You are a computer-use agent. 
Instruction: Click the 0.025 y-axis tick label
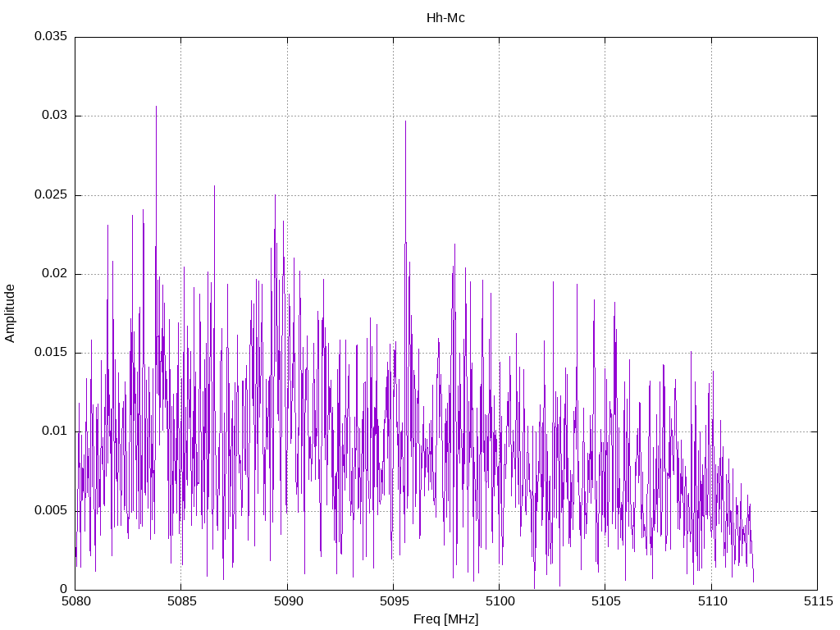click(x=50, y=195)
